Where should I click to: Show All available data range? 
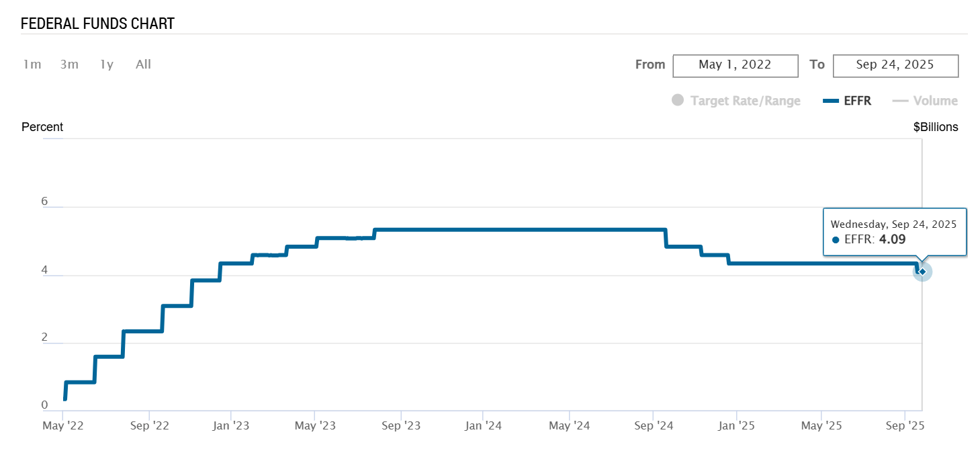point(143,65)
